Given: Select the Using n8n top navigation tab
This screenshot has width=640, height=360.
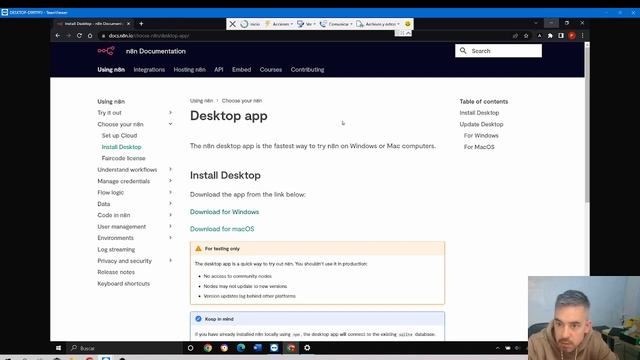Looking at the screenshot, I should pos(111,70).
